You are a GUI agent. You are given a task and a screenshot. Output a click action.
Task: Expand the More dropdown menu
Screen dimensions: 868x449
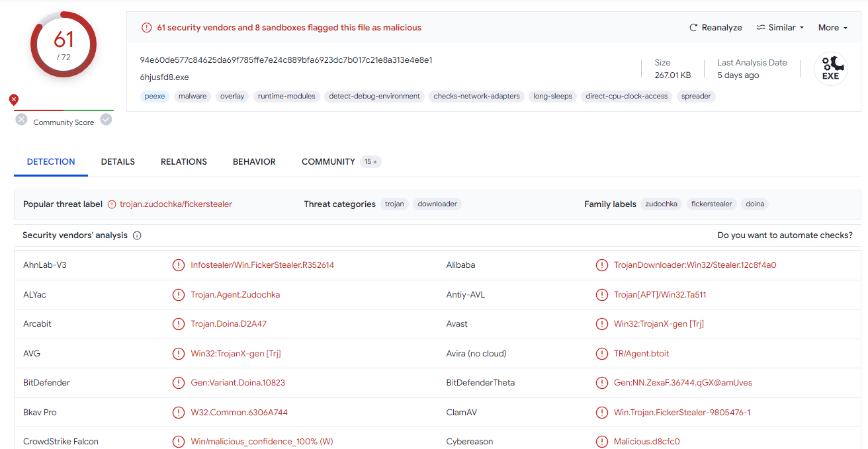833,28
